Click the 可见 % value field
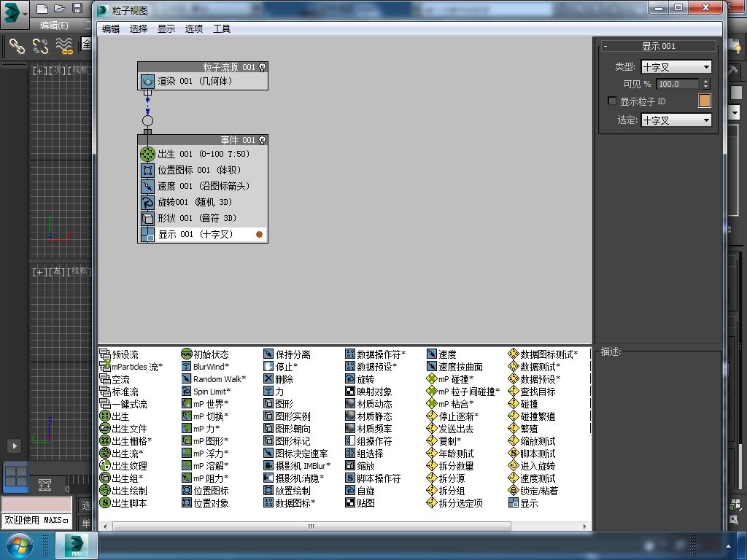747x560 pixels. (x=677, y=84)
